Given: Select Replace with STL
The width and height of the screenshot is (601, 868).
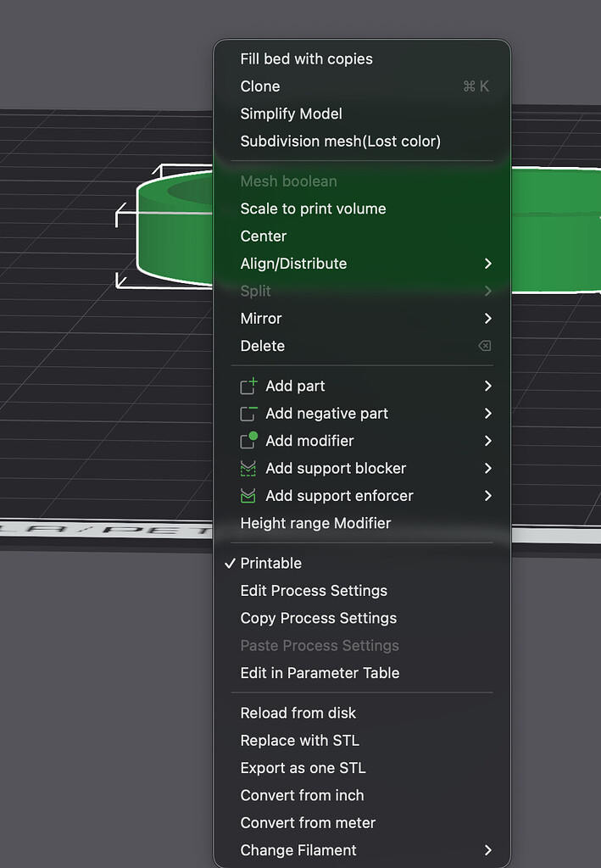Looking at the screenshot, I should point(299,741).
